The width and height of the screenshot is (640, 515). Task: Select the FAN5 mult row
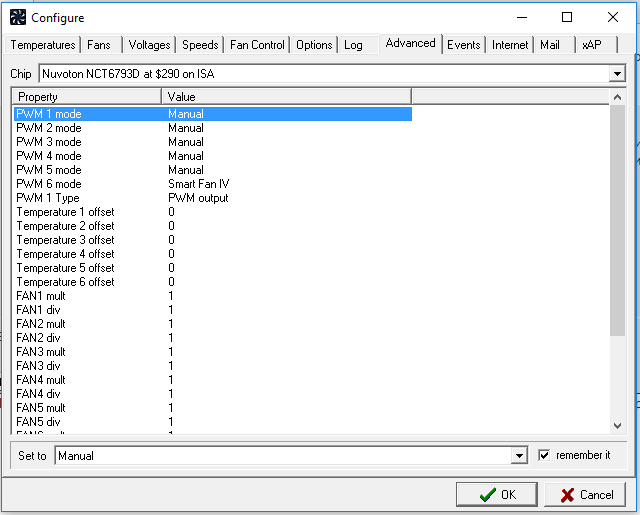pyautogui.click(x=213, y=408)
